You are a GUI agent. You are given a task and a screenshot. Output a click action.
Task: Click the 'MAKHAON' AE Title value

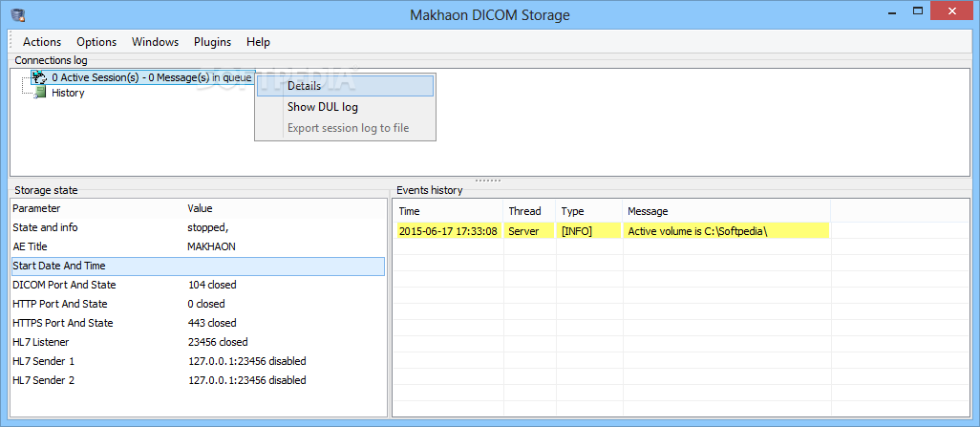(211, 247)
